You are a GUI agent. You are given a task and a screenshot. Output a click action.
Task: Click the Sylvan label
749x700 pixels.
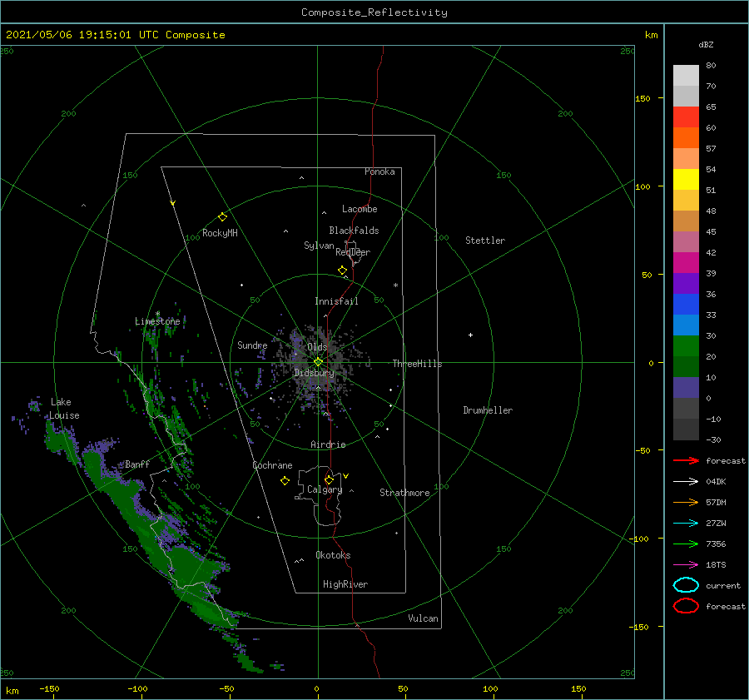(x=319, y=246)
